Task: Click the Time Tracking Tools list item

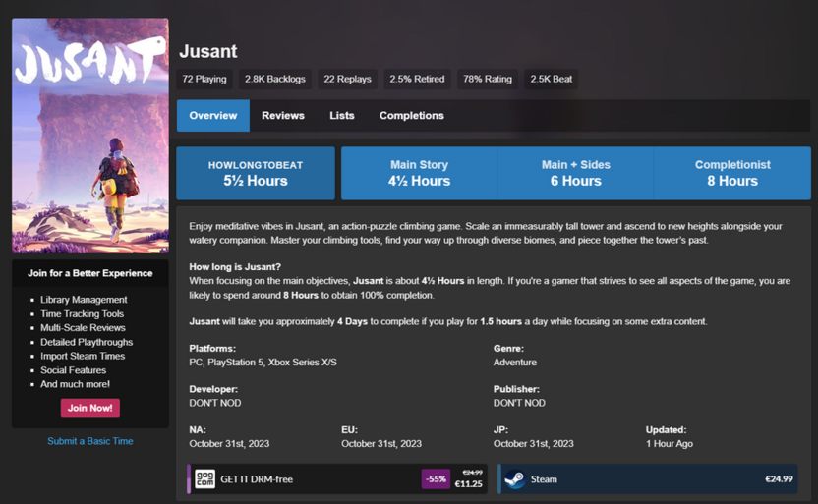Action: coord(82,313)
